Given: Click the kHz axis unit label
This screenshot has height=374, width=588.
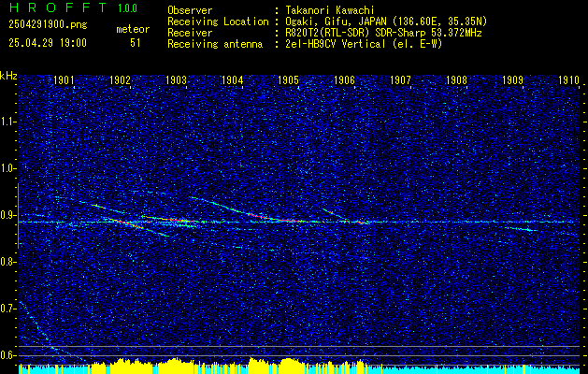Looking at the screenshot, I should (x=8, y=76).
